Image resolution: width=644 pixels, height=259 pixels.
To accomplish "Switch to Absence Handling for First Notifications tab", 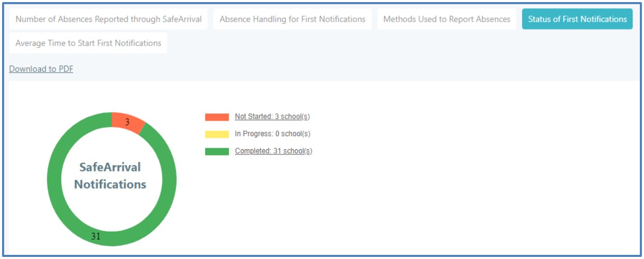I will coord(292,19).
